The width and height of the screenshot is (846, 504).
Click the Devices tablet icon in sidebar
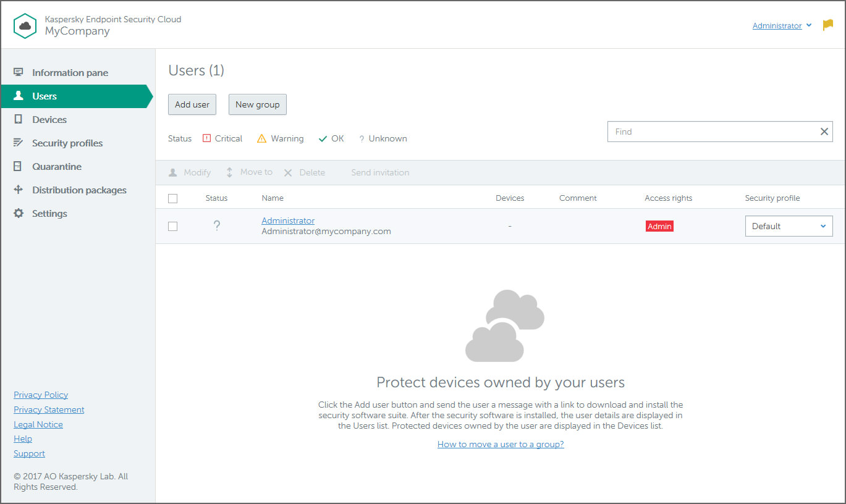click(19, 119)
